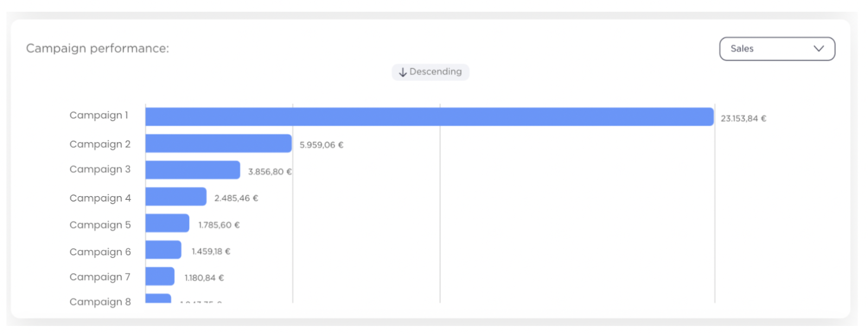Select the Campaign 7 bar

coord(160,276)
